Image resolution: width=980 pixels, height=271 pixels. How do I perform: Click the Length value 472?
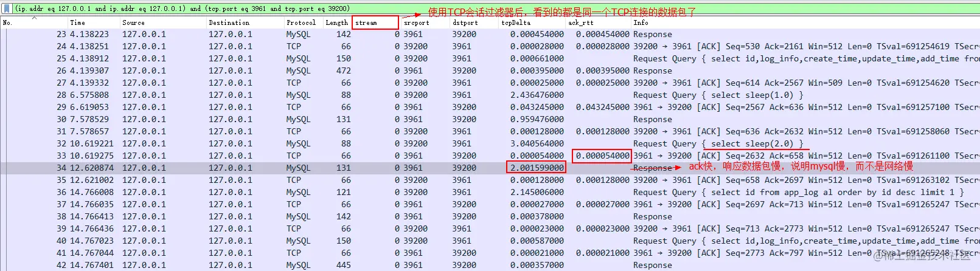pos(344,70)
